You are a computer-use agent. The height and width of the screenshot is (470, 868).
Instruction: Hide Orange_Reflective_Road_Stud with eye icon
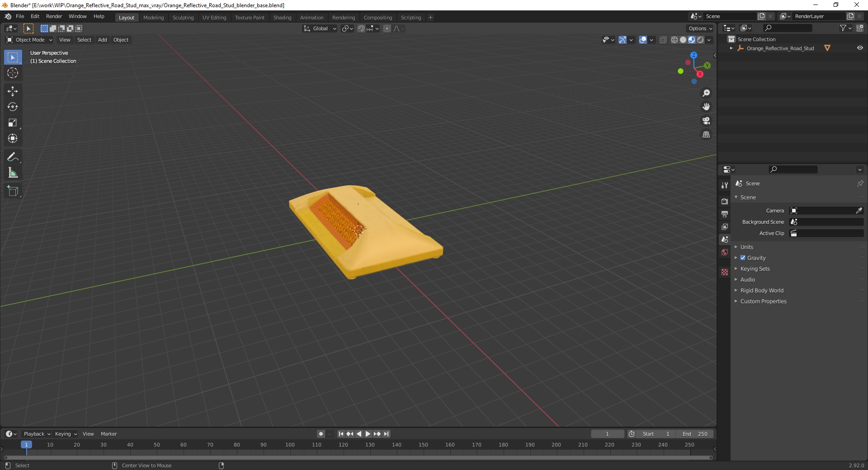pos(860,48)
